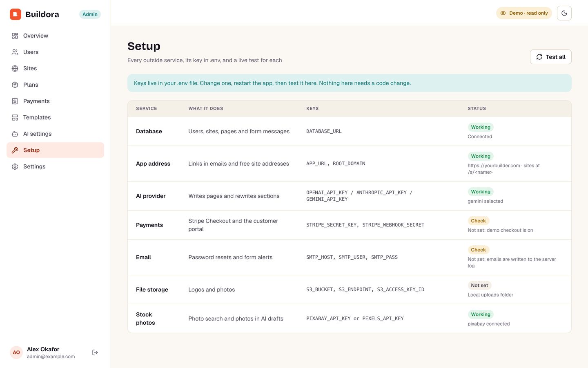Image resolution: width=588 pixels, height=368 pixels.
Task: Click the Payments receipt icon
Action: tap(15, 101)
